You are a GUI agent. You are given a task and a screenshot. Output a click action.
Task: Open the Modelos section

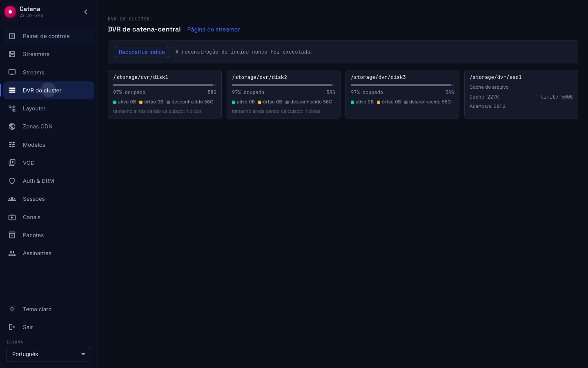(49, 145)
